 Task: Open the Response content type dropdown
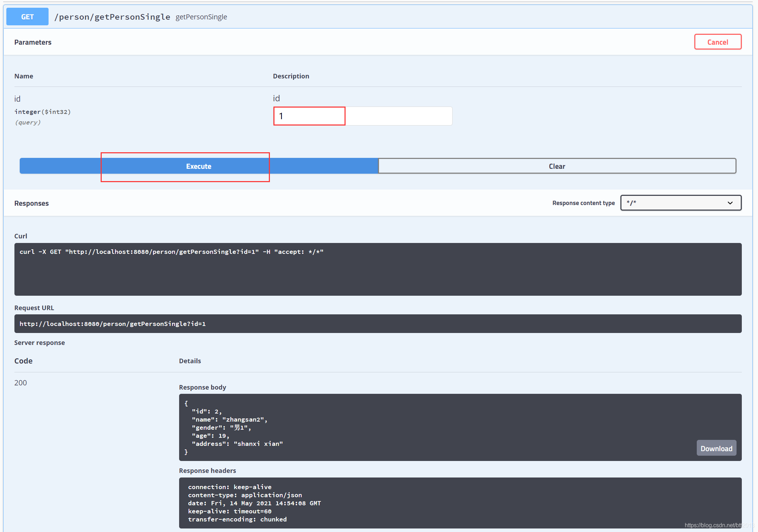[680, 203]
